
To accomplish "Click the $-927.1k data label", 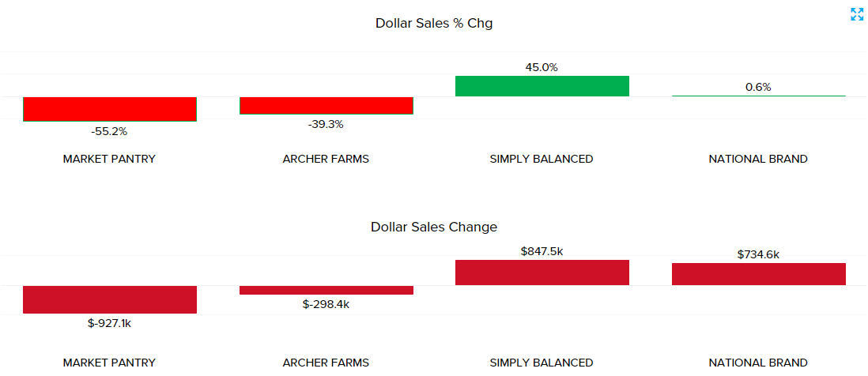I will click(109, 322).
